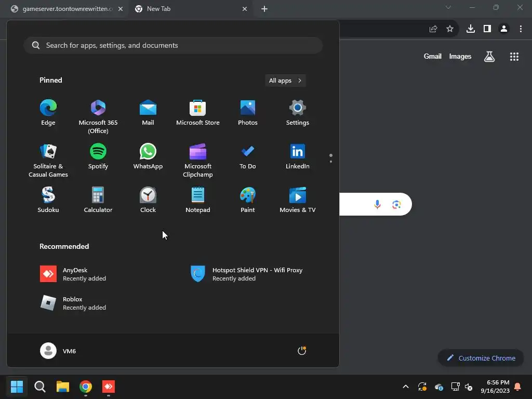The image size is (532, 399).
Task: Switch to Chrome on the taskbar
Action: coord(86,387)
